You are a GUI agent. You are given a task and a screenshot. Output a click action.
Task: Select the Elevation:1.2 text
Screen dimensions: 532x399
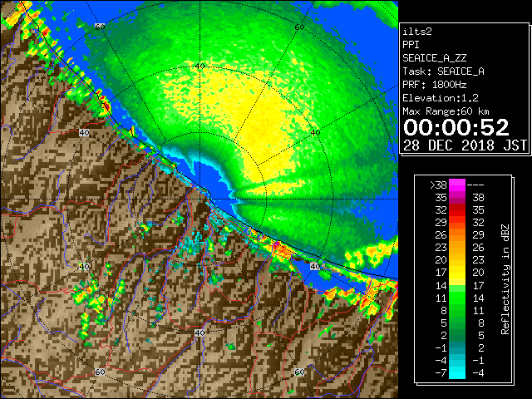(x=441, y=98)
